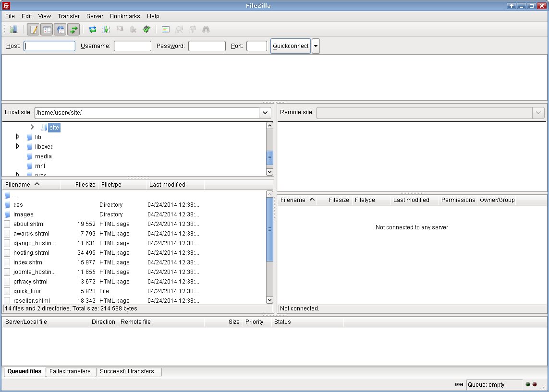Expand the lib folder in tree
The image size is (549, 392).
tap(17, 137)
